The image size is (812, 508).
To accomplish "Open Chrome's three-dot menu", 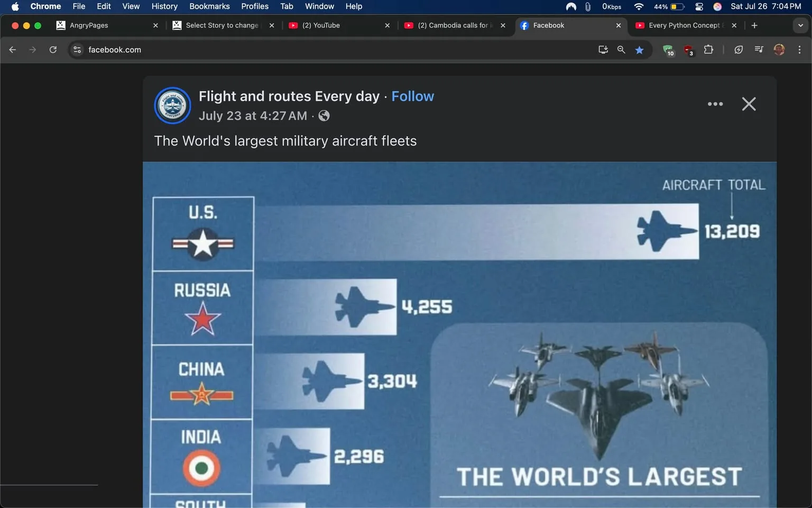I will click(800, 49).
